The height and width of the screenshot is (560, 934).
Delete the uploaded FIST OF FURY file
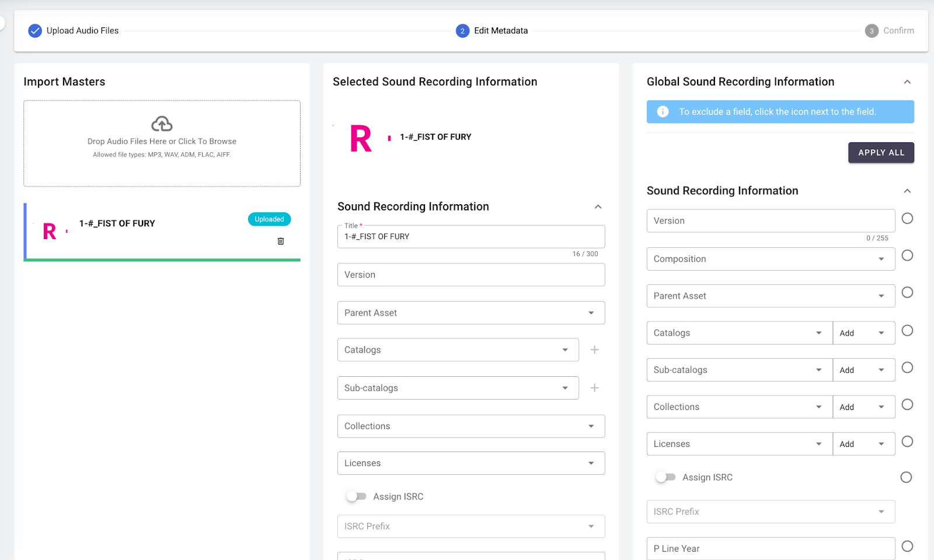coord(281,241)
